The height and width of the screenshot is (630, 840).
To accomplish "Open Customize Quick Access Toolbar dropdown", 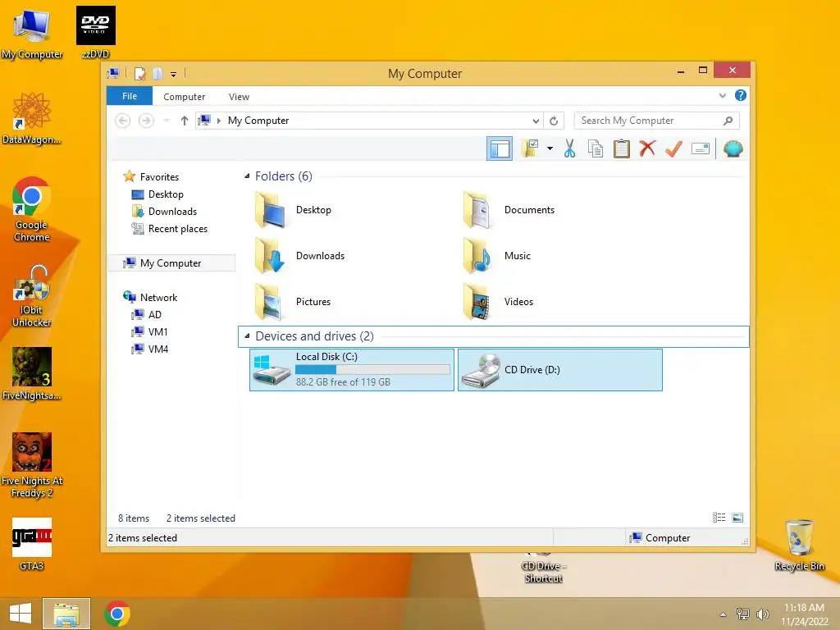I will [174, 75].
